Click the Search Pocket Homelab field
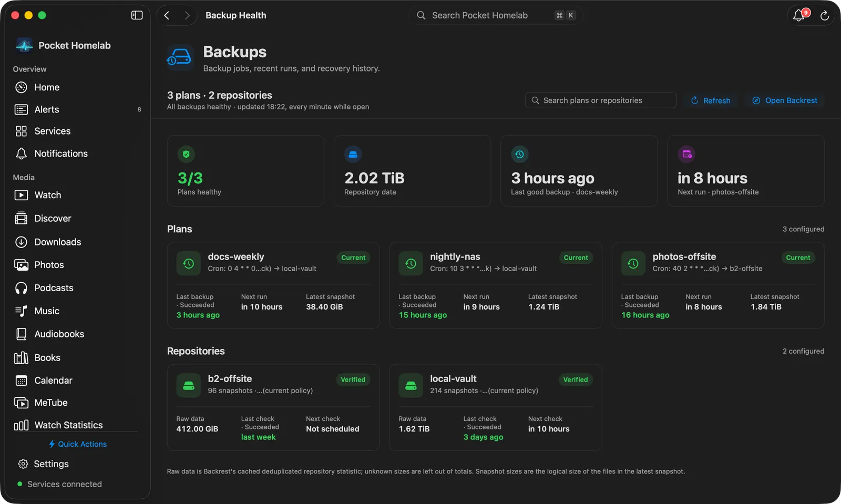 tap(496, 15)
